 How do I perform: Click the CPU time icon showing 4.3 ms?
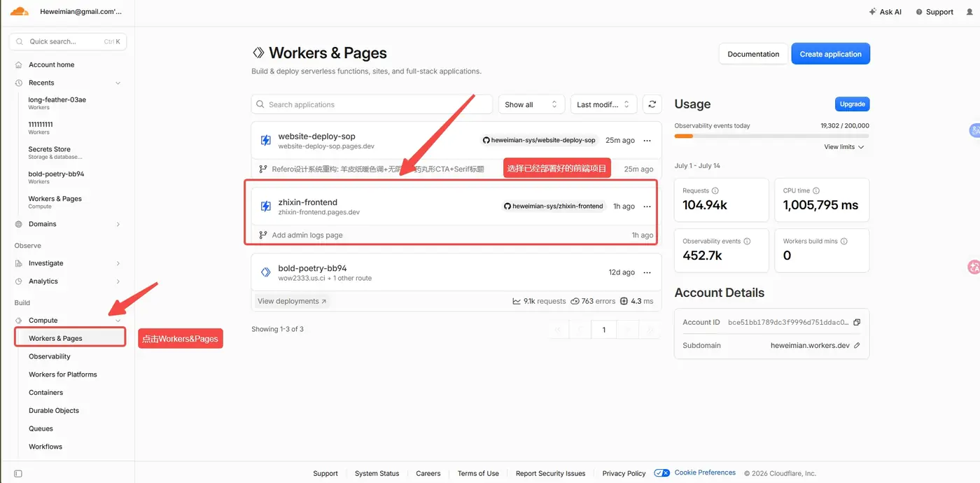click(624, 301)
